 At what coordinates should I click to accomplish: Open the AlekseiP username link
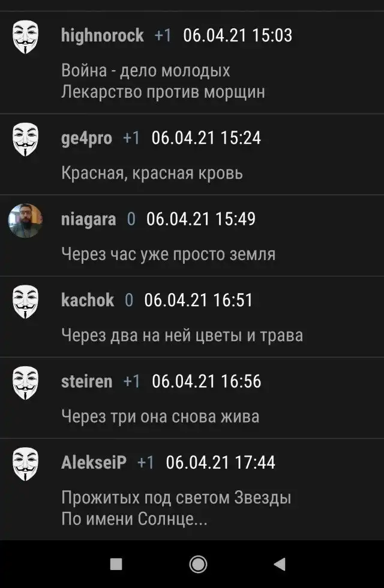[94, 462]
